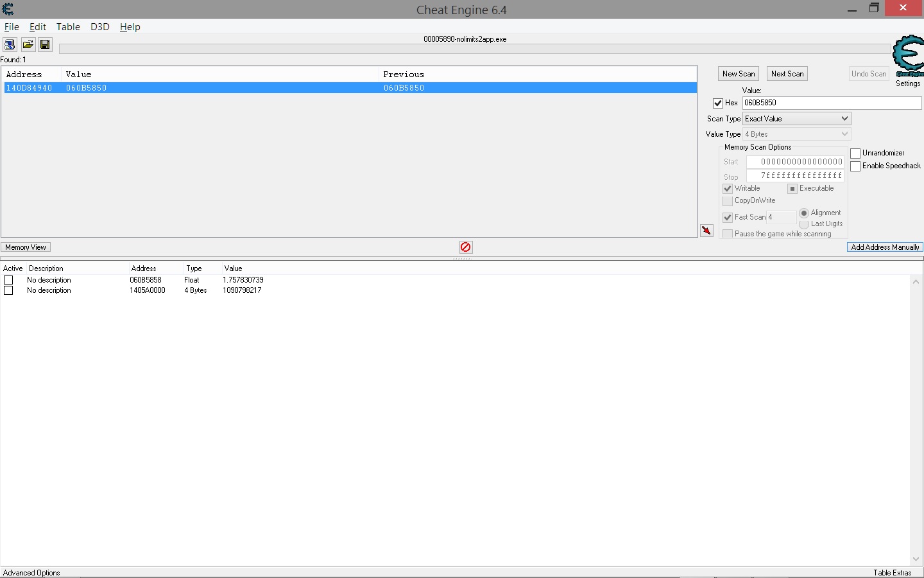Click in the scan Value input field

[832, 103]
